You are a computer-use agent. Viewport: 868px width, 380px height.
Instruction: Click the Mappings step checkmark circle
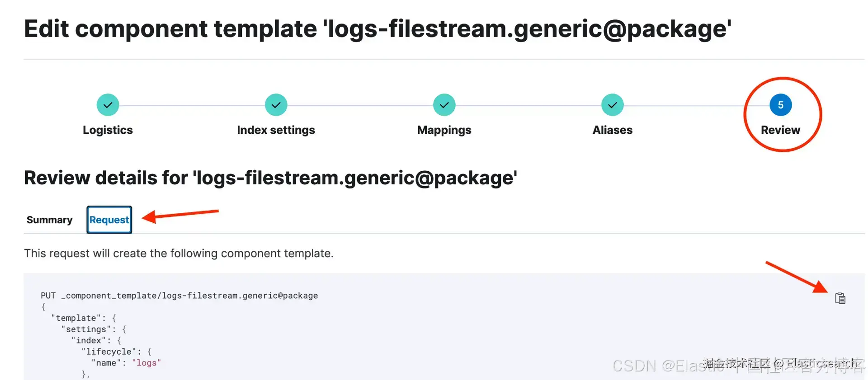pos(444,105)
